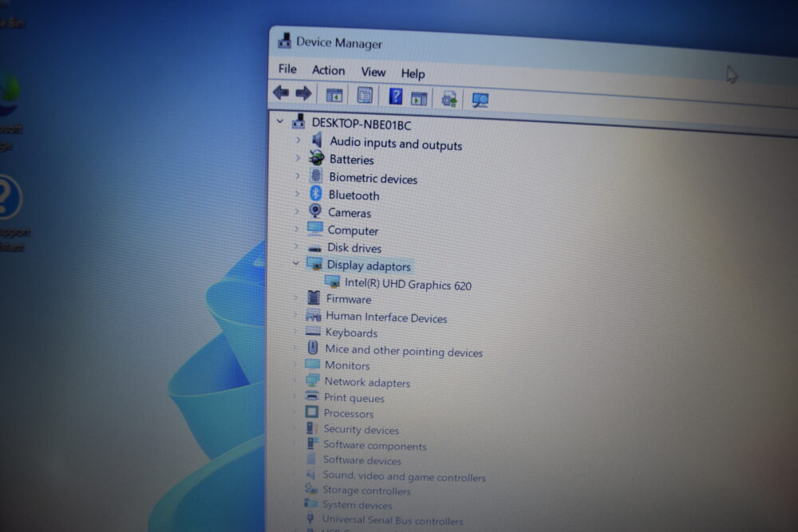
Task: Expand the Cameras category arrow
Action: [x=297, y=211]
